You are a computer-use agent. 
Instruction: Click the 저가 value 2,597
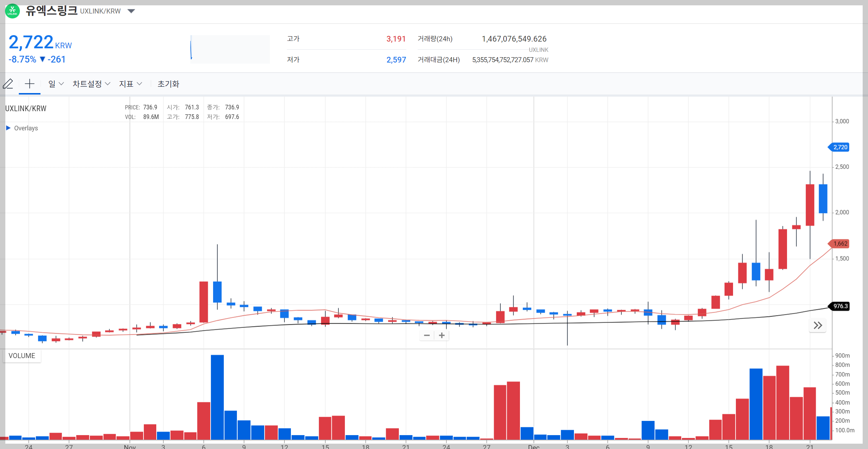point(396,60)
